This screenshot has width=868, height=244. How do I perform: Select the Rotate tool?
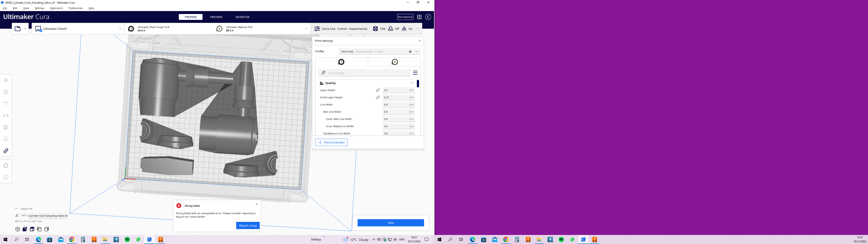pos(6,103)
